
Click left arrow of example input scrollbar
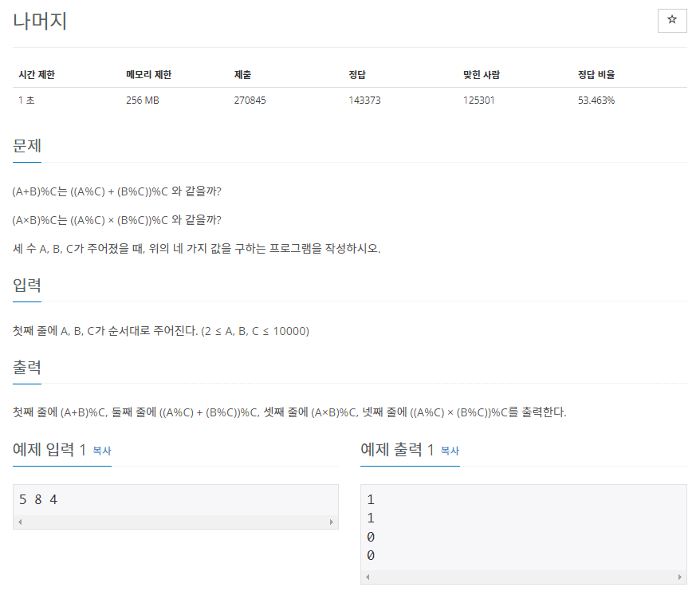[20, 522]
